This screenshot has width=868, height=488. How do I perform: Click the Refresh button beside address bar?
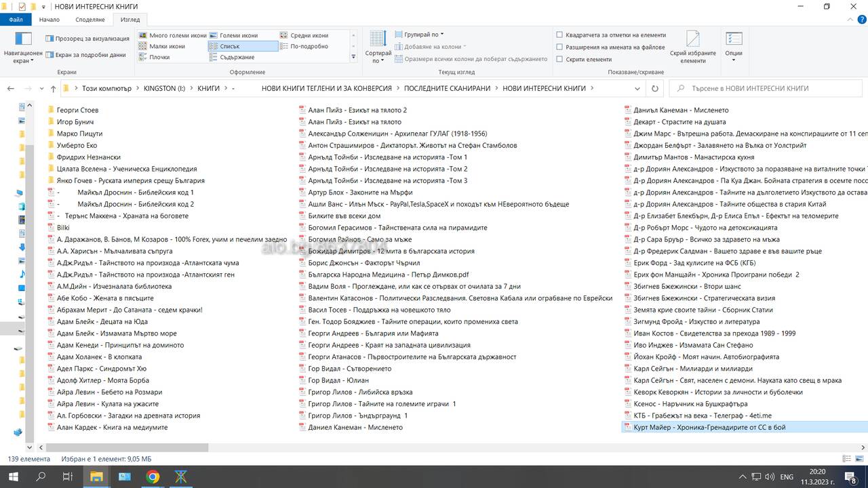pyautogui.click(x=654, y=88)
